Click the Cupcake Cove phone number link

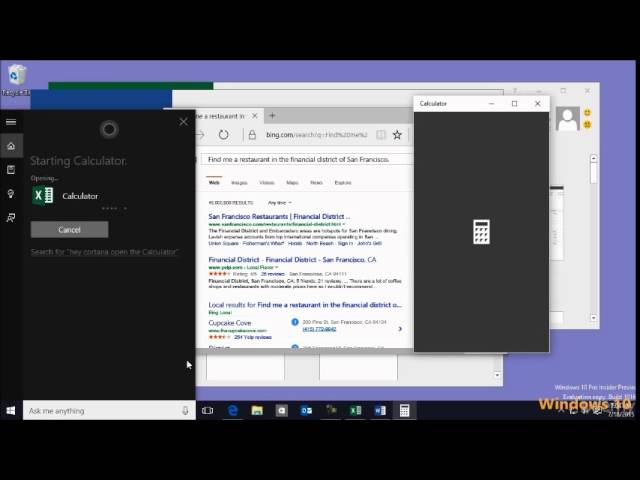(319, 329)
